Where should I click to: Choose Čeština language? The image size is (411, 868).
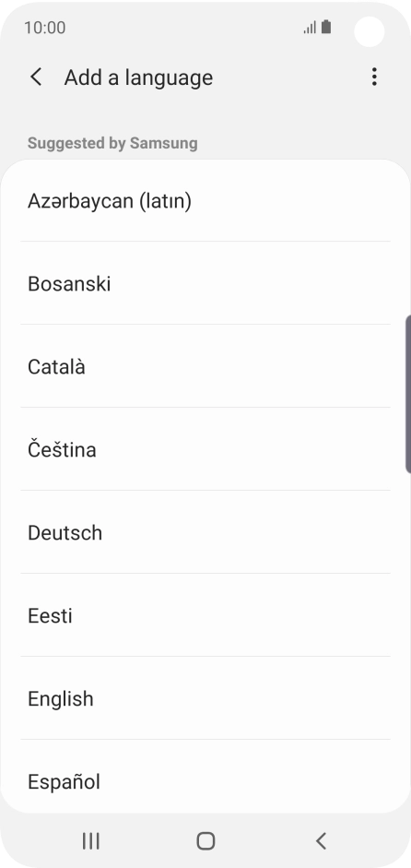coord(205,449)
